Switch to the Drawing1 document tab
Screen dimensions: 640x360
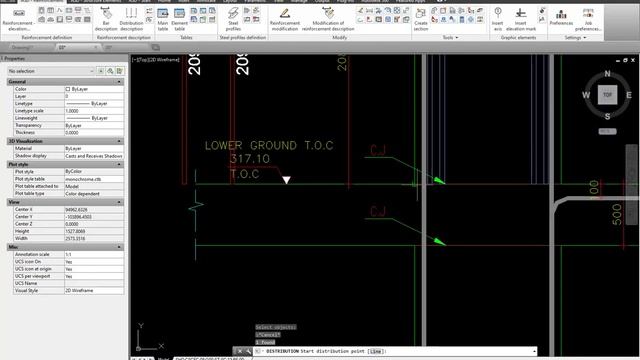click(21, 47)
